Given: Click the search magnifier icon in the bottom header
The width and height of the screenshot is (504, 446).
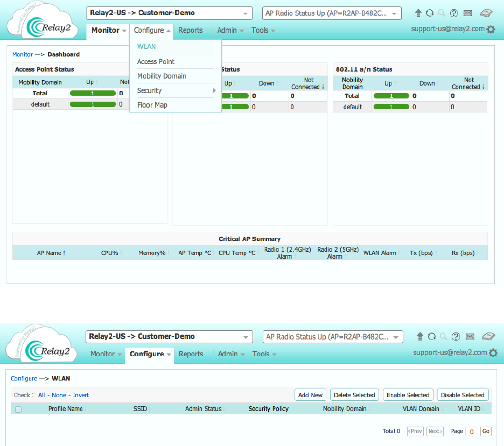Looking at the screenshot, I should click(444, 336).
